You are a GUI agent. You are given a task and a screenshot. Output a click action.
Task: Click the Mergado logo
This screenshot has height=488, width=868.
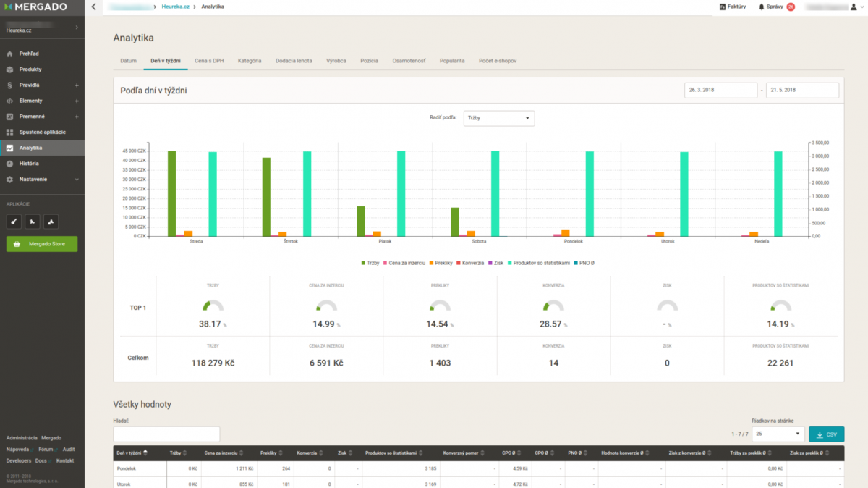36,7
